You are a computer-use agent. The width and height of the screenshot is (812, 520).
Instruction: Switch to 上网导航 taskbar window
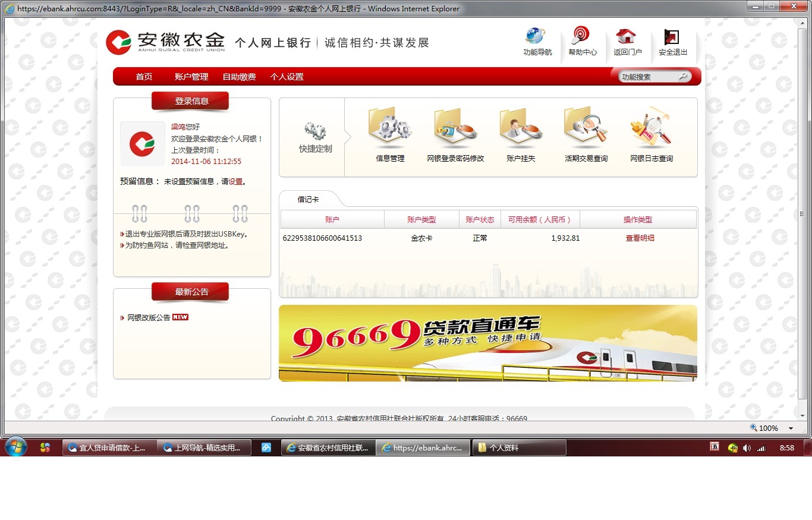(x=204, y=447)
